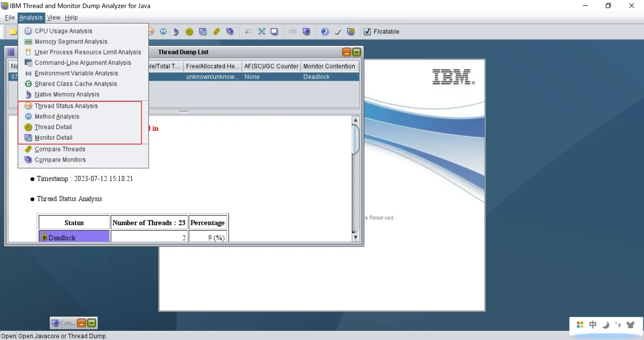Open Monitor Detail from the menu
Screen dimensions: 644x340
[x=83, y=137]
